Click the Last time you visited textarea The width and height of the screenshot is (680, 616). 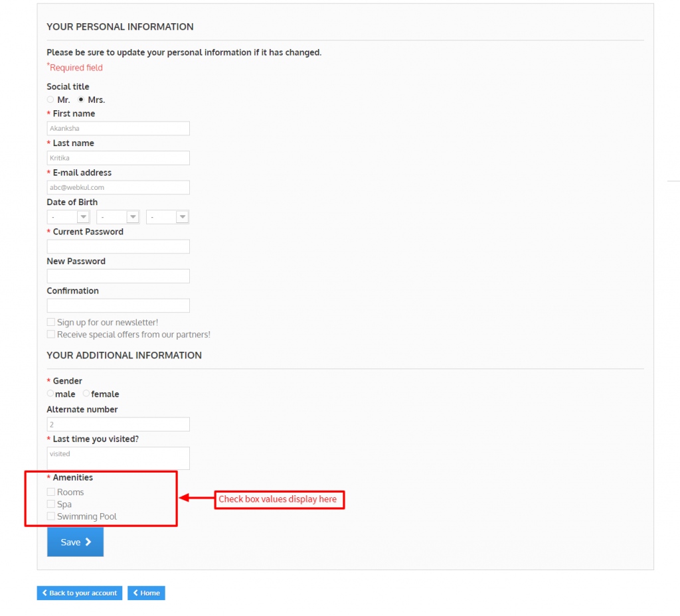click(118, 458)
